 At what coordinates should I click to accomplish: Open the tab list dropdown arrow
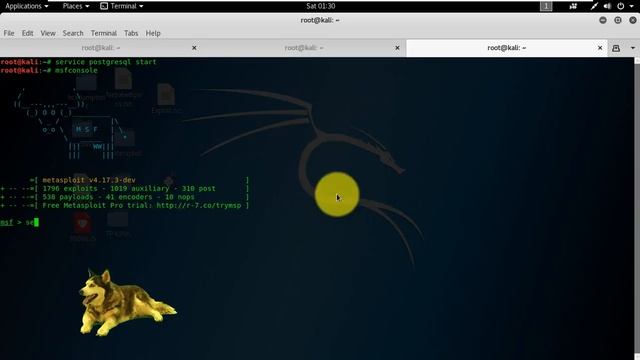click(x=633, y=48)
